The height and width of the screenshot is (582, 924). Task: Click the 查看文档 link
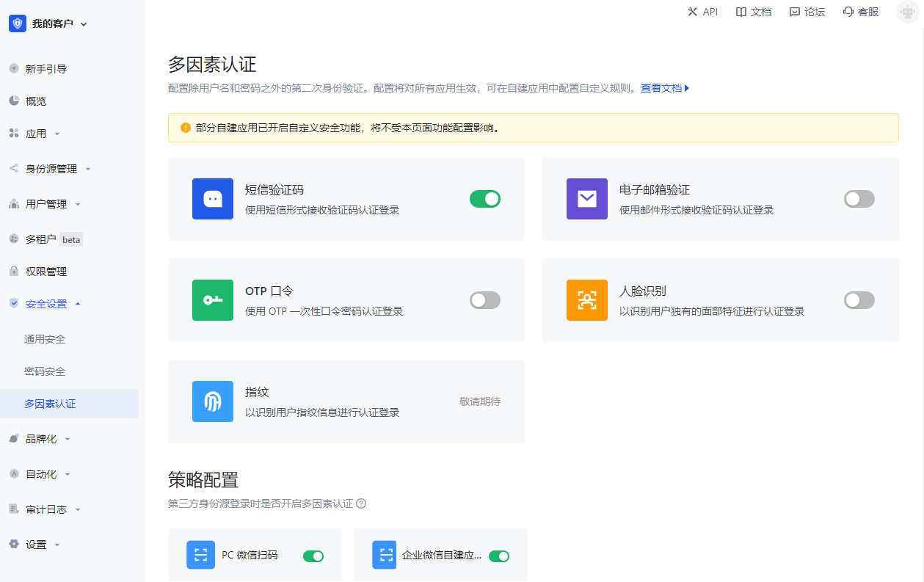[664, 88]
